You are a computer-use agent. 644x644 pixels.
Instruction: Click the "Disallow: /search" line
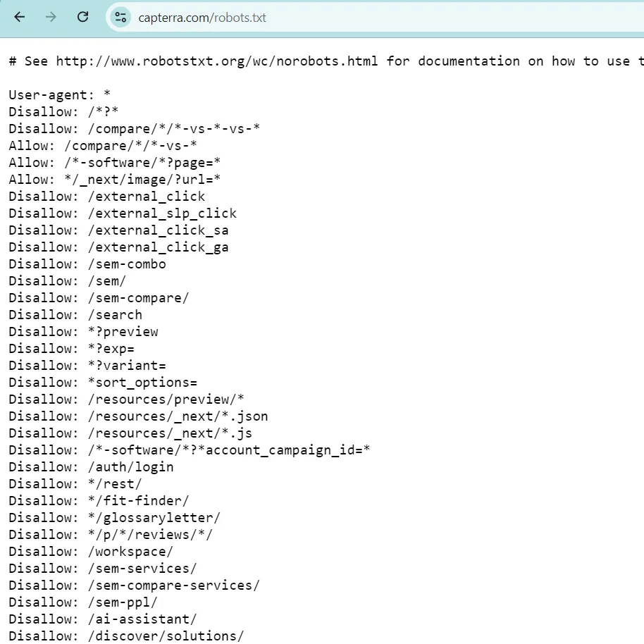point(75,315)
